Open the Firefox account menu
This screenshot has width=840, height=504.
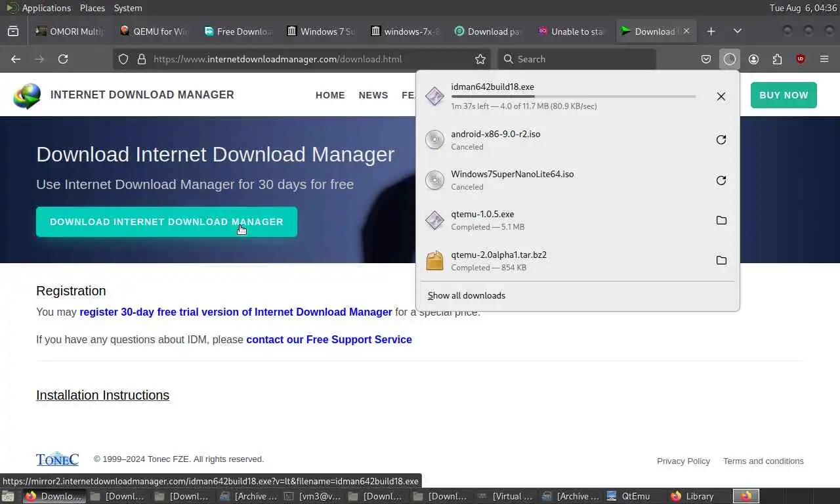[753, 59]
